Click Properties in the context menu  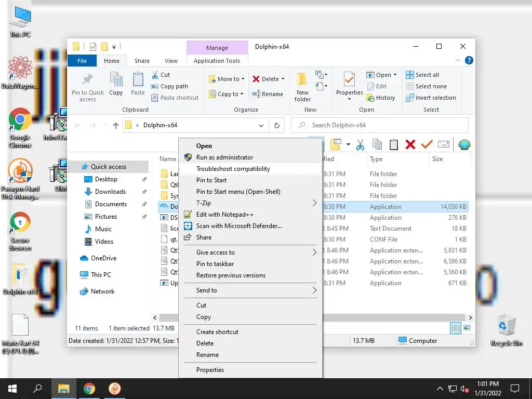point(250,370)
